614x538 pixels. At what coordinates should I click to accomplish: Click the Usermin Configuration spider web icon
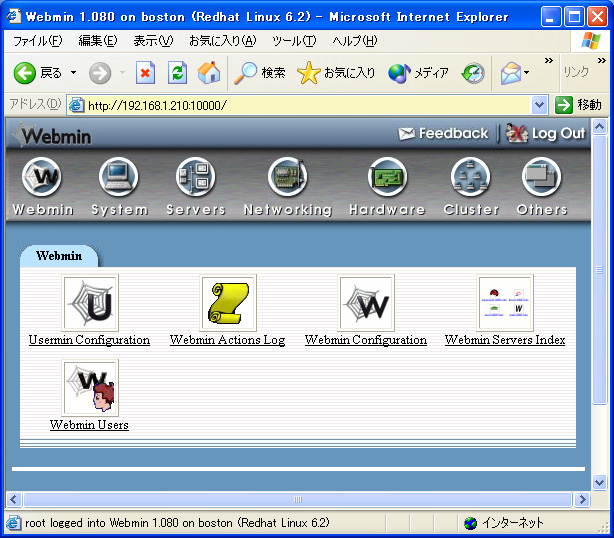(90, 303)
